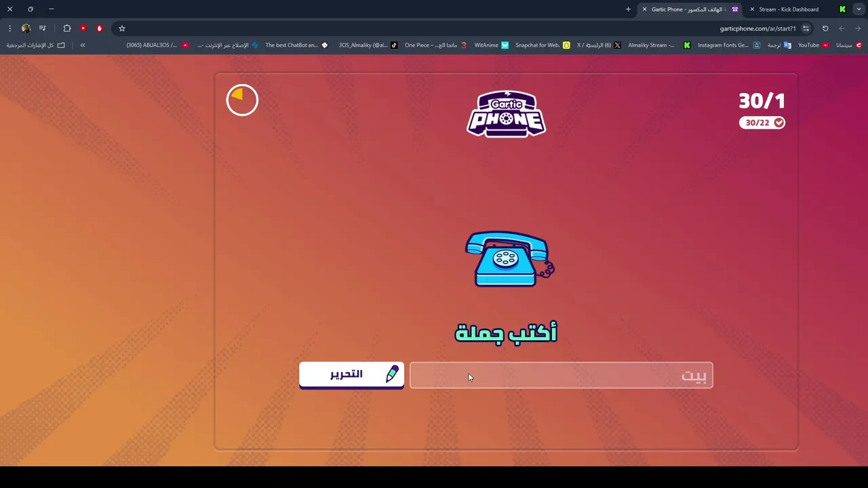Open the سينمانا bookmark
Image resolution: width=868 pixels, height=488 pixels.
tap(848, 45)
